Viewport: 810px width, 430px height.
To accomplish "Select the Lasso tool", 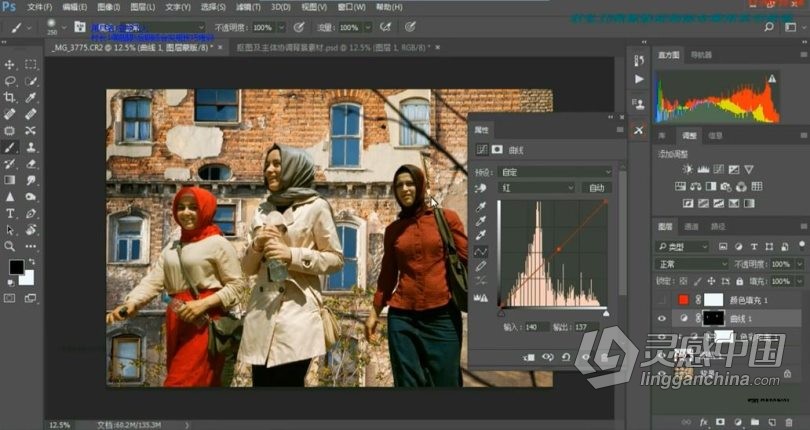I will point(9,81).
